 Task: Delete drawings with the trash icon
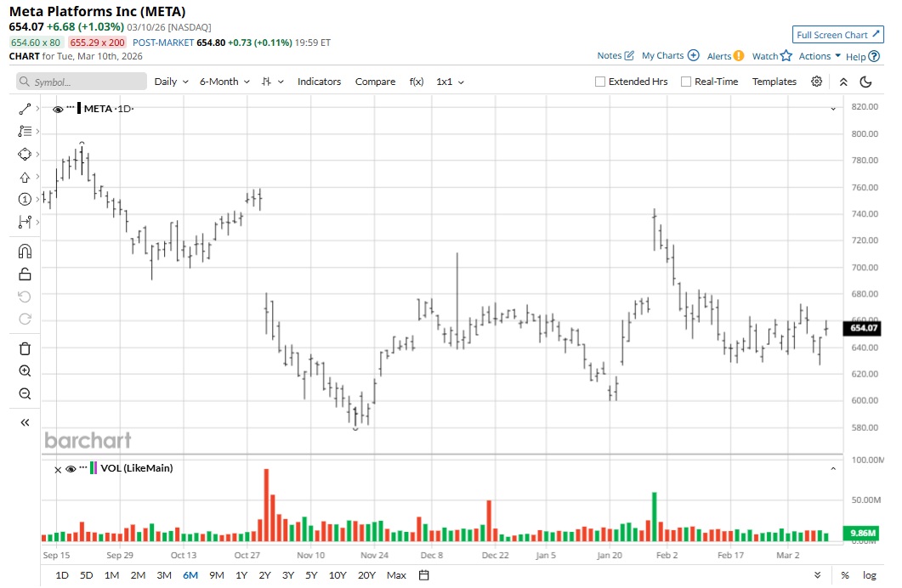(x=25, y=349)
